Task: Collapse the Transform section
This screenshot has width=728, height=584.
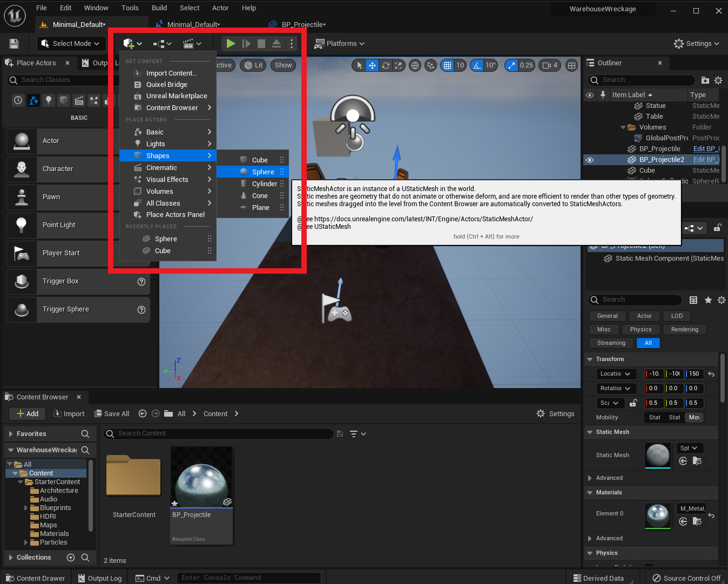Action: click(x=589, y=359)
